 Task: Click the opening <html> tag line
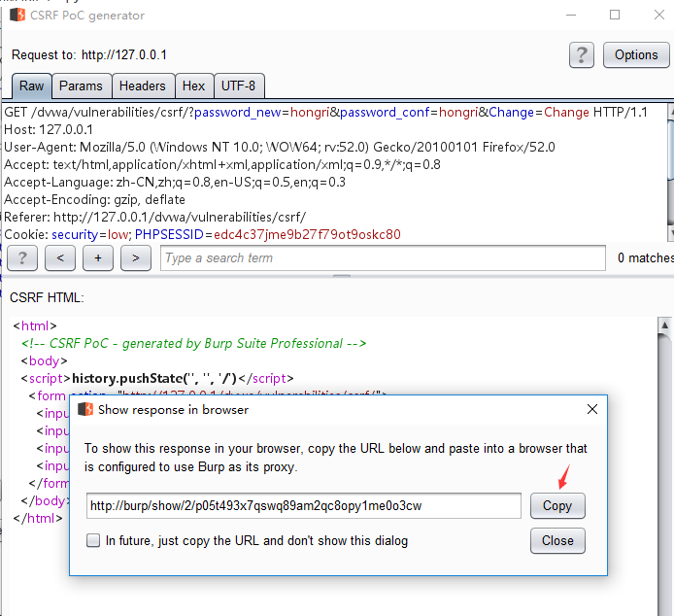click(35, 326)
